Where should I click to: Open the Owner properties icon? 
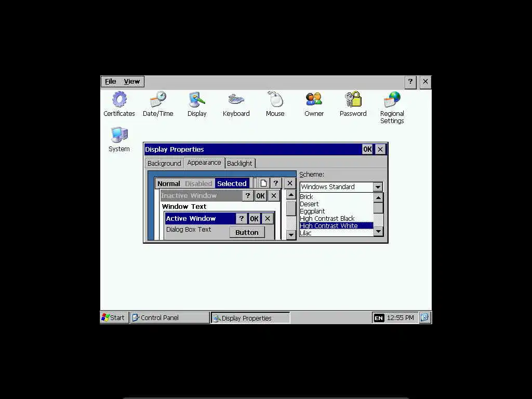tap(314, 104)
